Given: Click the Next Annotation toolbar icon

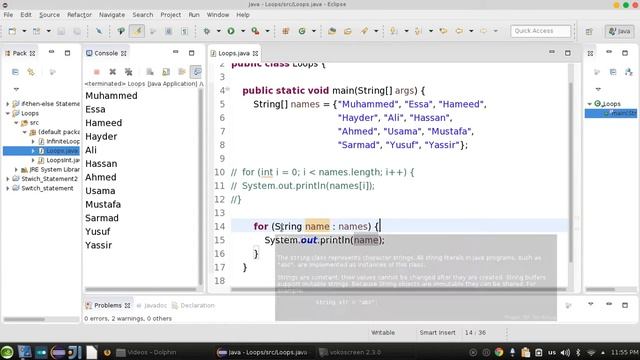Looking at the screenshot, I should 394,31.
